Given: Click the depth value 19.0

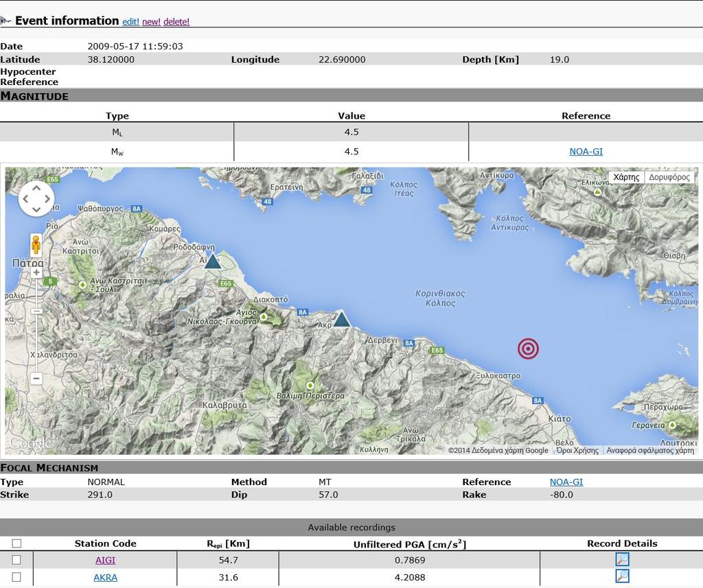Looking at the screenshot, I should point(560,60).
